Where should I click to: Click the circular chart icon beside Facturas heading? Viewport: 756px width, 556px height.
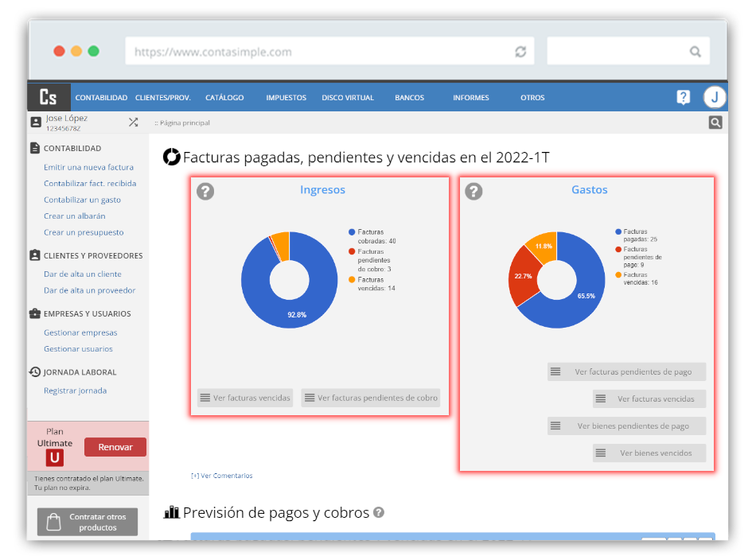(171, 157)
